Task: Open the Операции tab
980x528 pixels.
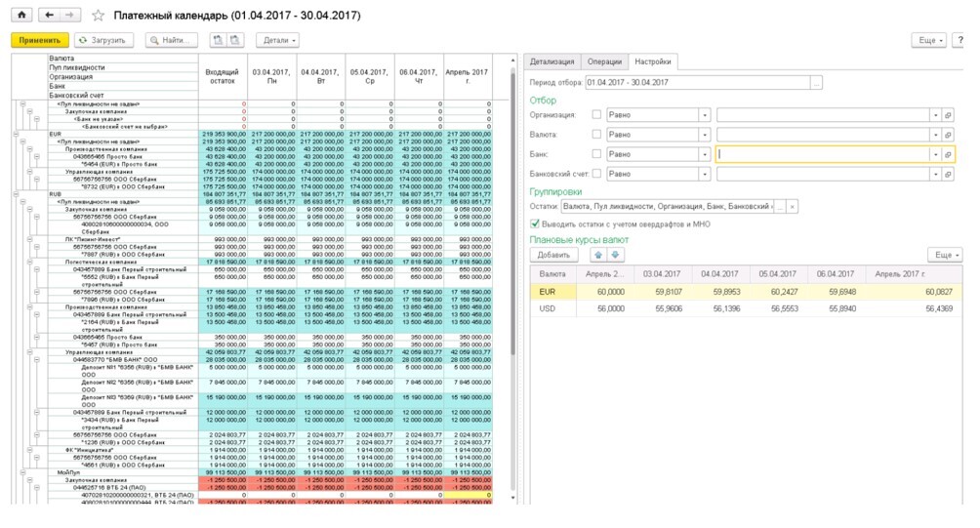Action: [x=604, y=61]
